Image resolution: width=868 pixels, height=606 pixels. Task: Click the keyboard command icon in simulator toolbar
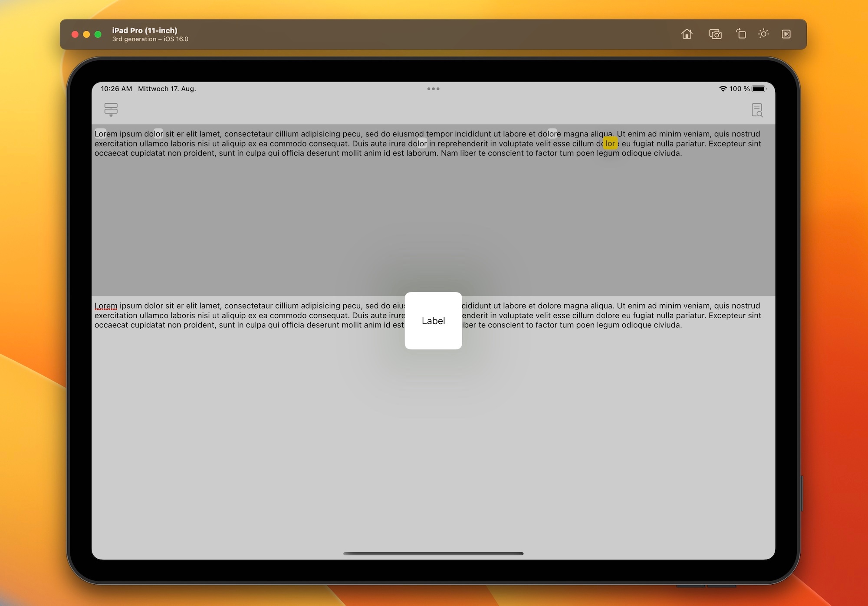click(786, 34)
